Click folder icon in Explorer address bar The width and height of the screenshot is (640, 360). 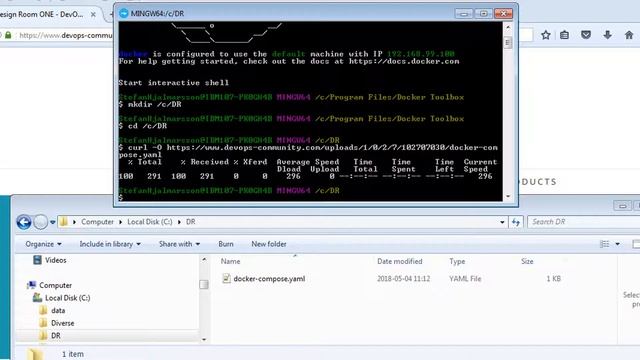click(64, 222)
